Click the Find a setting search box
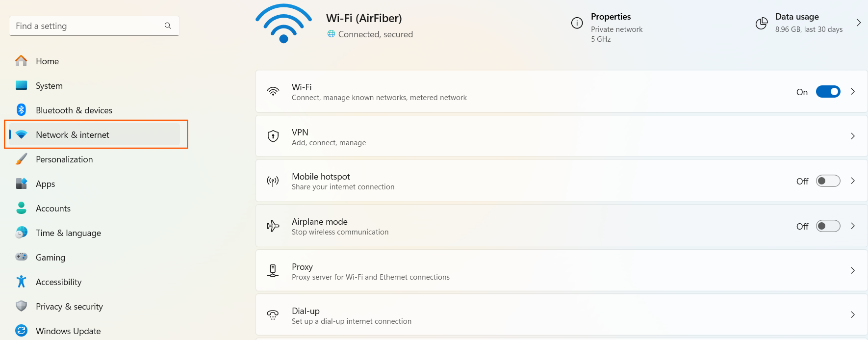Viewport: 868px width, 340px height. (x=94, y=26)
